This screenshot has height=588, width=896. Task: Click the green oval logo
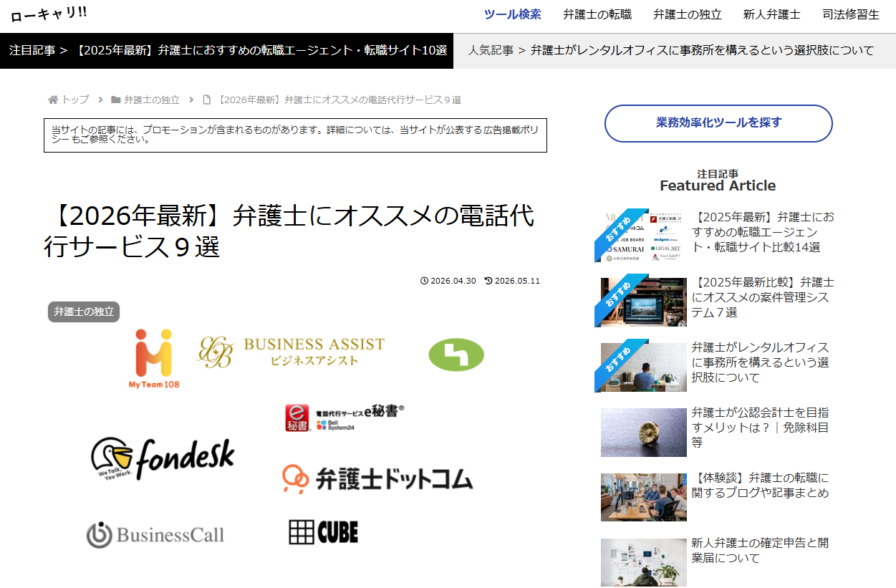[456, 355]
